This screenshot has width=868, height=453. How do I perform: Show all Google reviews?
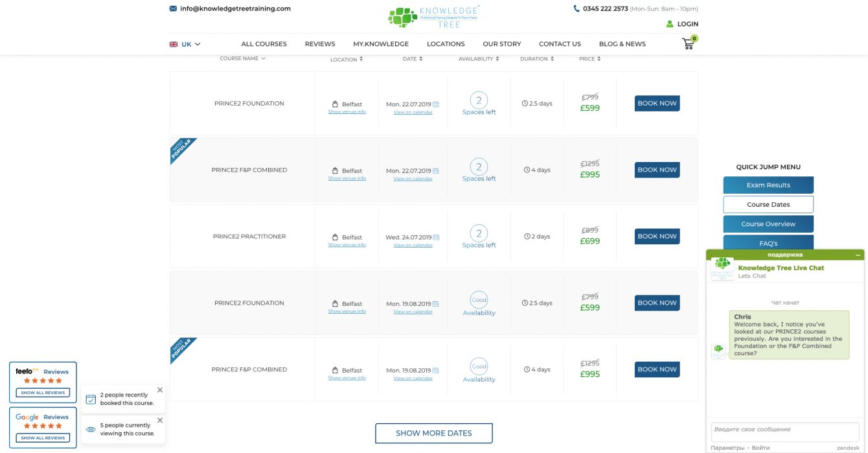pyautogui.click(x=43, y=438)
